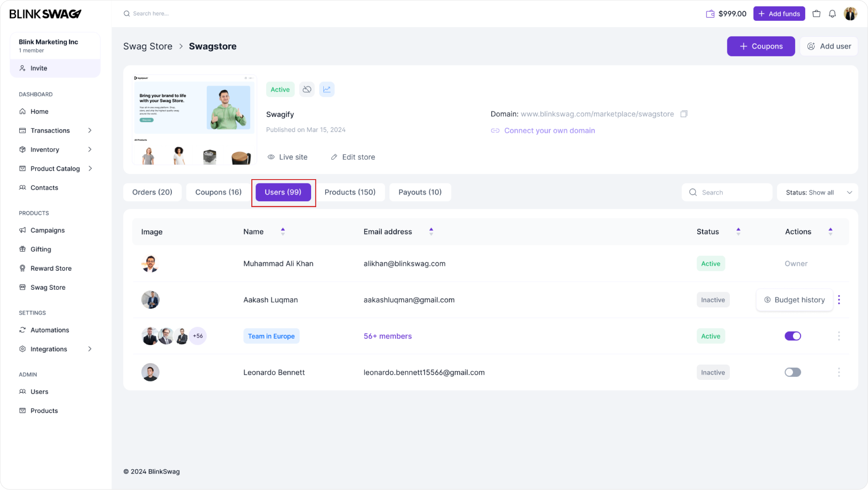Viewport: 868px width, 490px height.
Task: Select the Users (99) tab
Action: [x=283, y=192]
